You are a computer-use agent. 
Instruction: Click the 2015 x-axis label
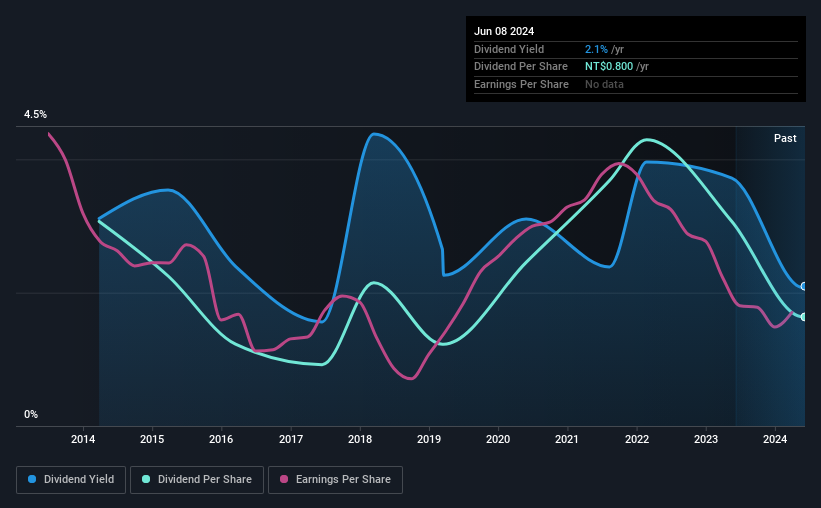coord(152,439)
